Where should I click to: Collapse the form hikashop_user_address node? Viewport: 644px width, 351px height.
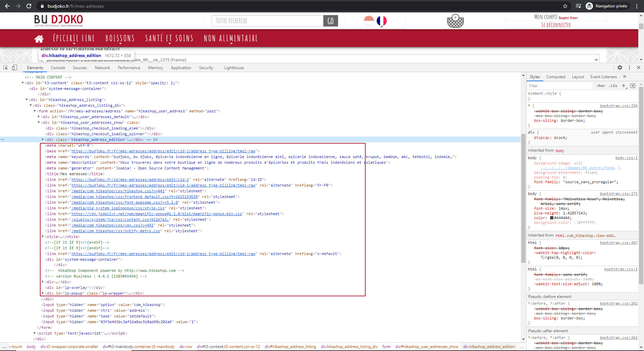pyautogui.click(x=35, y=111)
